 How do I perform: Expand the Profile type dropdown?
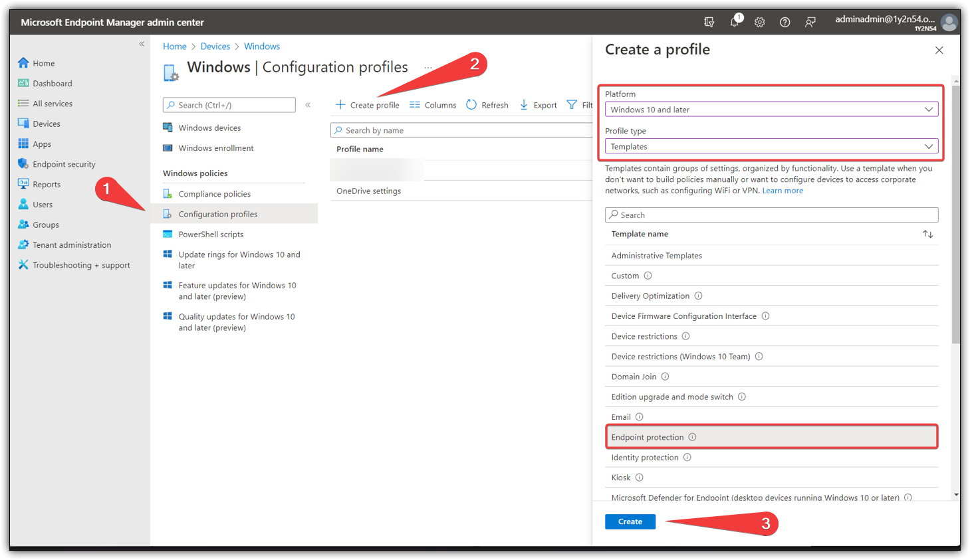click(771, 146)
